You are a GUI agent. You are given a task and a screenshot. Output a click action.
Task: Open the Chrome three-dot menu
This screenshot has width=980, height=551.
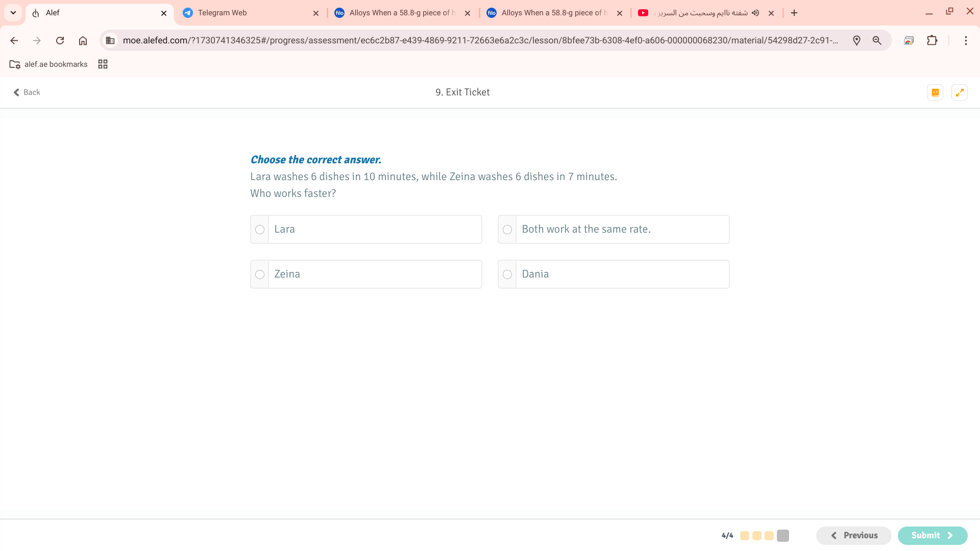coord(966,40)
